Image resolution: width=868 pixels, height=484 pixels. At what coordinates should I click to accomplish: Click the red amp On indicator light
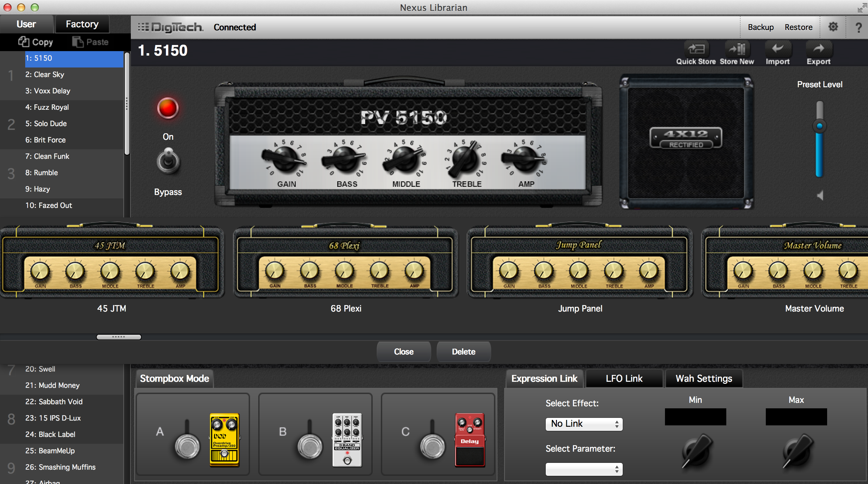click(168, 108)
